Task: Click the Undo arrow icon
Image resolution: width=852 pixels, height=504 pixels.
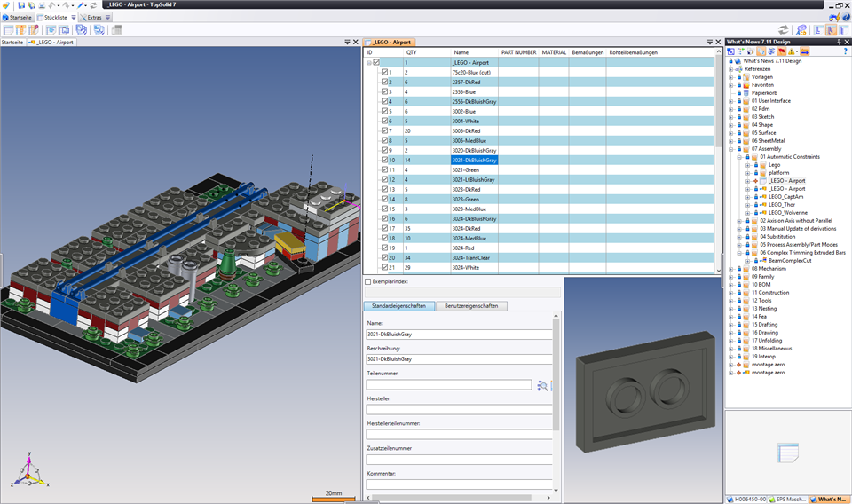Action: [x=52, y=5]
